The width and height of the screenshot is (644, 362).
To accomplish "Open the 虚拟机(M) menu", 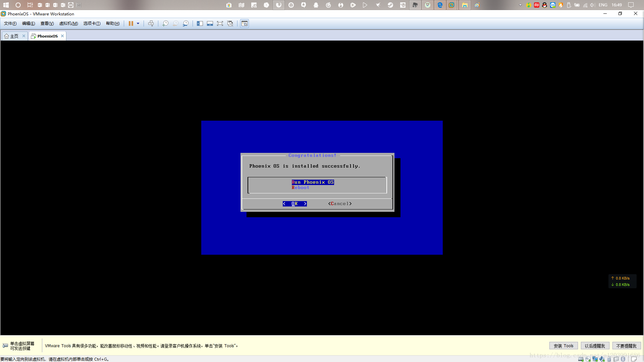I will 68,23.
